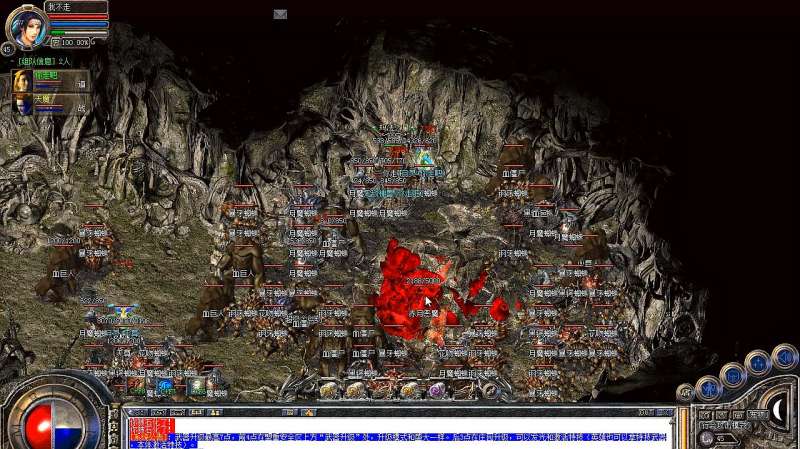Click the blue mana bar under player name
Screen dimensions: 800x449
tap(78, 24)
